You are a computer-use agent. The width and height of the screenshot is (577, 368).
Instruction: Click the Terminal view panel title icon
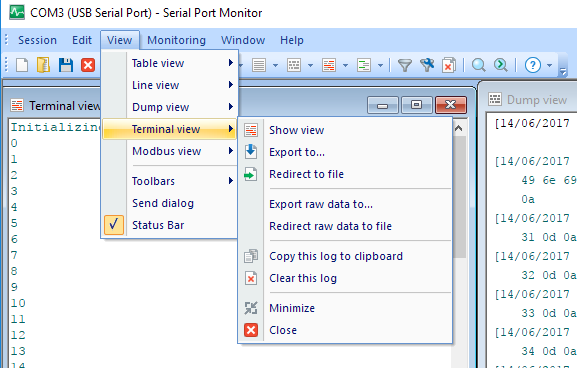click(x=17, y=106)
